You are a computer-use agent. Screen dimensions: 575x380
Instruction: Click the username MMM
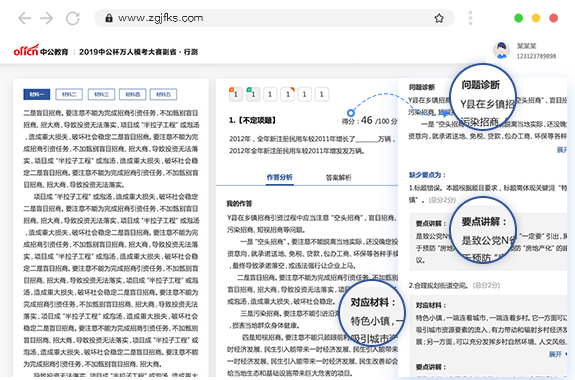coord(527,46)
